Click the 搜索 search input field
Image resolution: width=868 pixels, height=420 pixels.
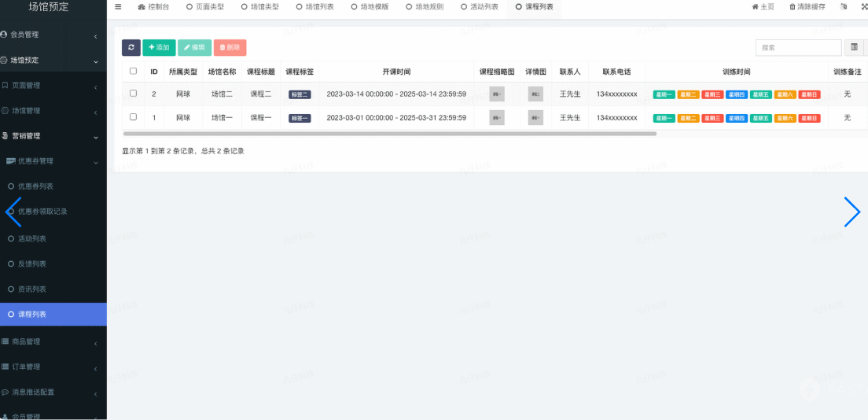(797, 47)
